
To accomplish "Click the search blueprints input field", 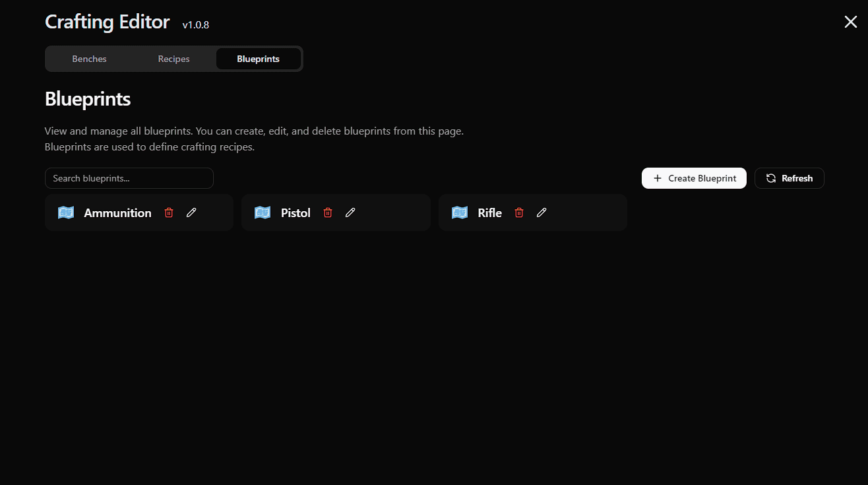I will 129,178.
